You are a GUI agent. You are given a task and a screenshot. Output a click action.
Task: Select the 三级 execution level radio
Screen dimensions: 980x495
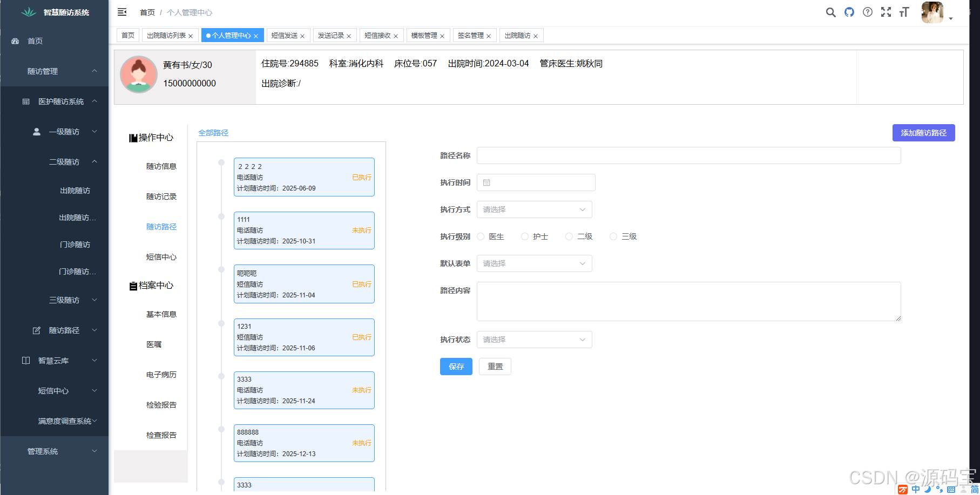click(x=613, y=236)
